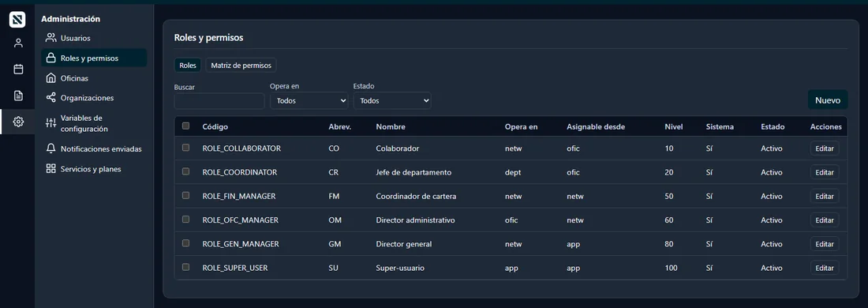Click the Abrev. column header

340,127
